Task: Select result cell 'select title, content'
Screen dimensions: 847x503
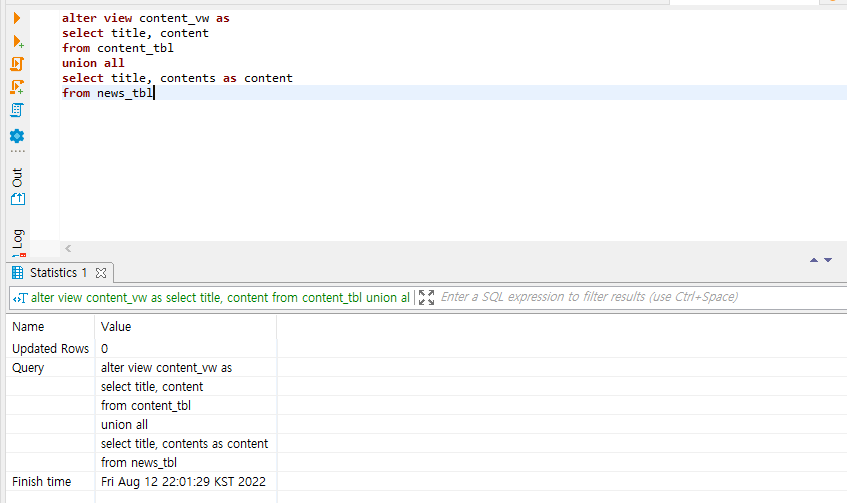Action: click(152, 387)
